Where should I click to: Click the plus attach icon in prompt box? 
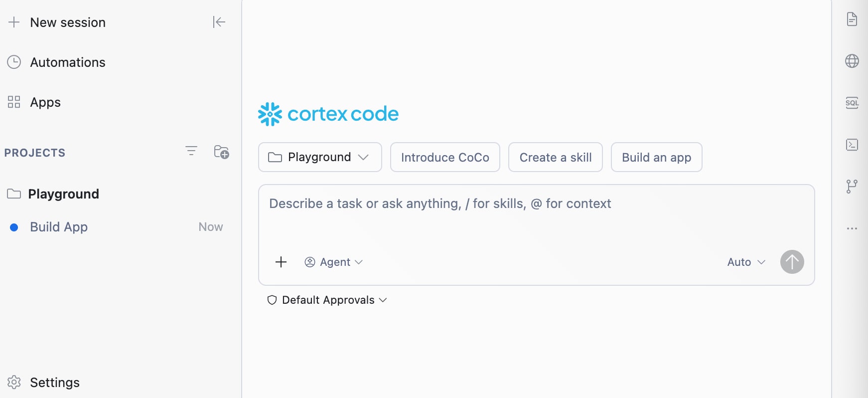coord(281,262)
